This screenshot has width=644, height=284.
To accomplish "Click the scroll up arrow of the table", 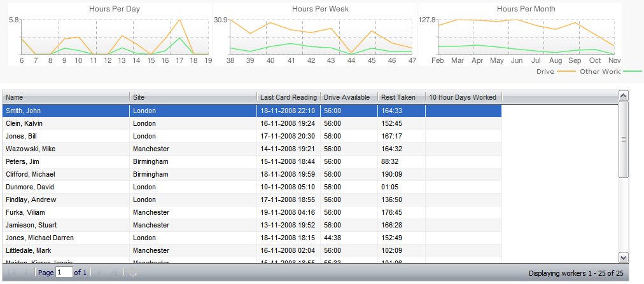I will click(624, 95).
